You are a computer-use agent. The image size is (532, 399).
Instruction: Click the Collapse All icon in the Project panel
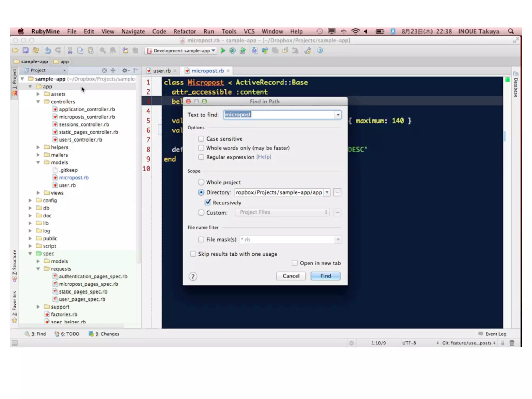tap(113, 70)
